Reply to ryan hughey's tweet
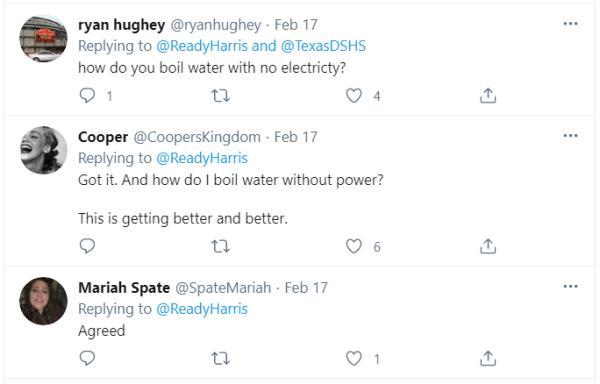The width and height of the screenshot is (600, 384). coord(87,95)
